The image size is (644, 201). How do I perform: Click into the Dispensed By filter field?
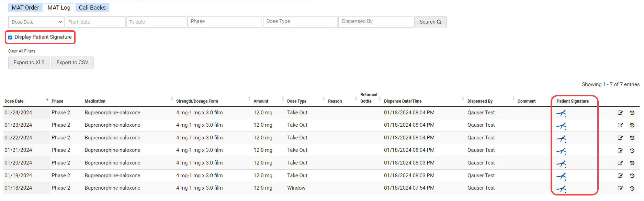(x=375, y=22)
